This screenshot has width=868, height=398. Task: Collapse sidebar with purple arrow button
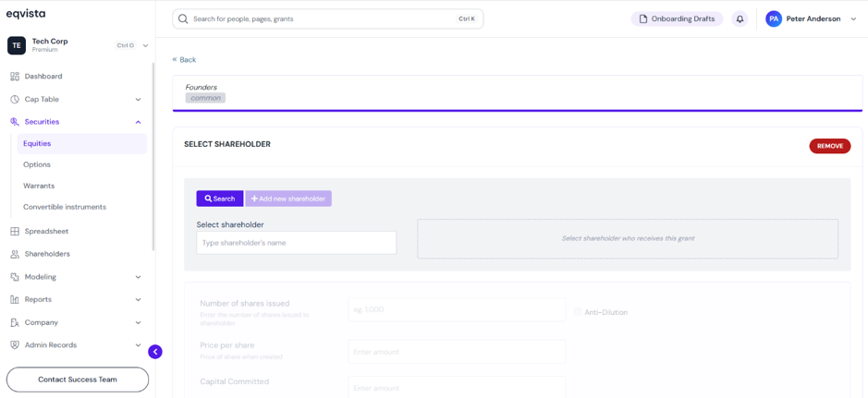click(x=155, y=352)
